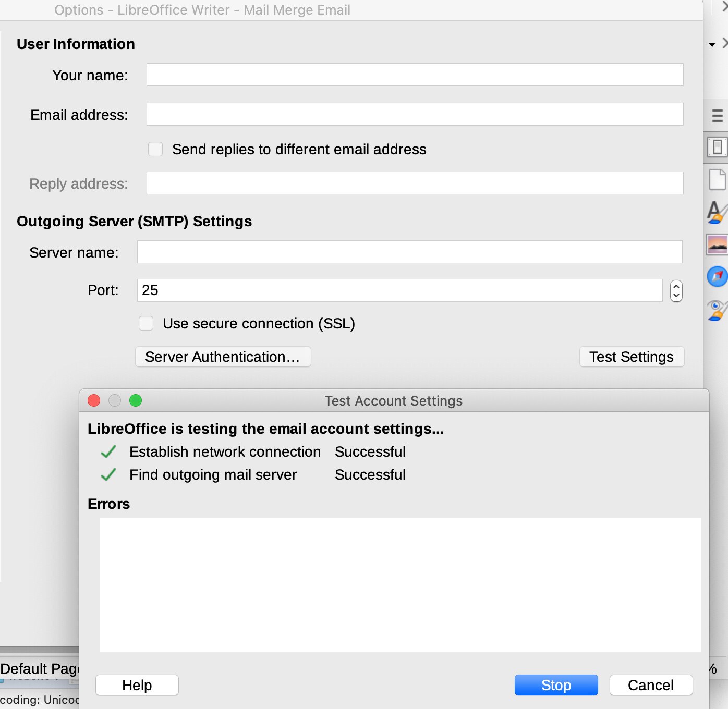Focus the Server name text field
The height and width of the screenshot is (709, 728).
click(x=409, y=252)
